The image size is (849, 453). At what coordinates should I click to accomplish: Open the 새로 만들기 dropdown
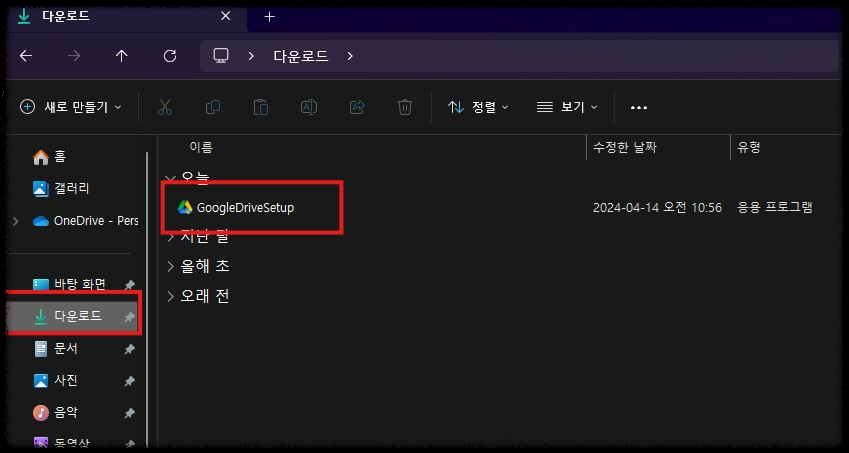point(70,107)
